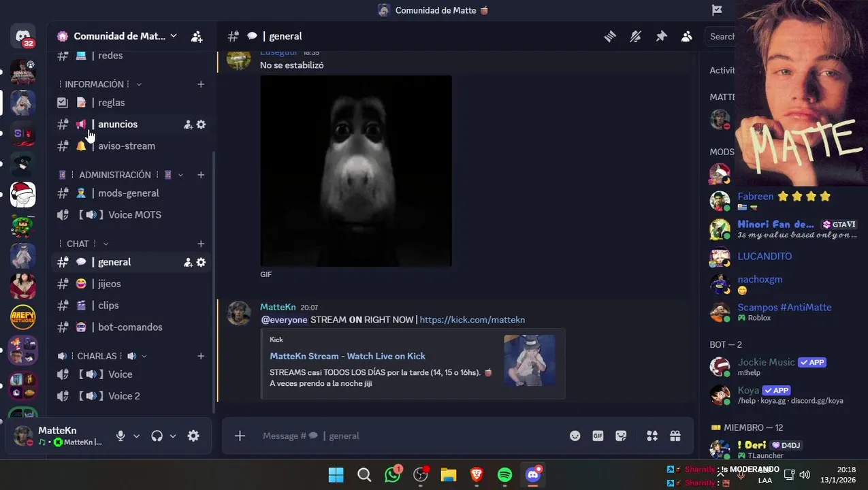Image resolution: width=868 pixels, height=490 pixels.
Task: Add channel to INFORMACIÓN category
Action: coord(201,84)
